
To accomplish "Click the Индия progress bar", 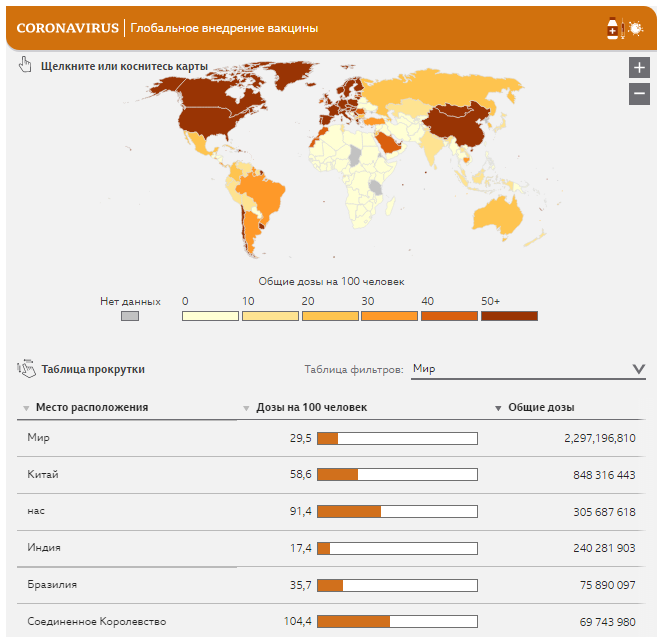I will [x=397, y=548].
